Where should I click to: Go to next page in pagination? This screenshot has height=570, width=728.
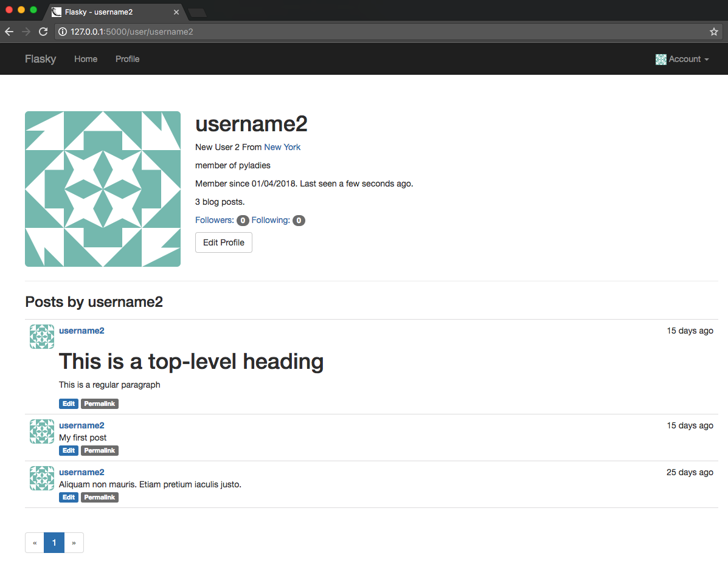point(74,543)
